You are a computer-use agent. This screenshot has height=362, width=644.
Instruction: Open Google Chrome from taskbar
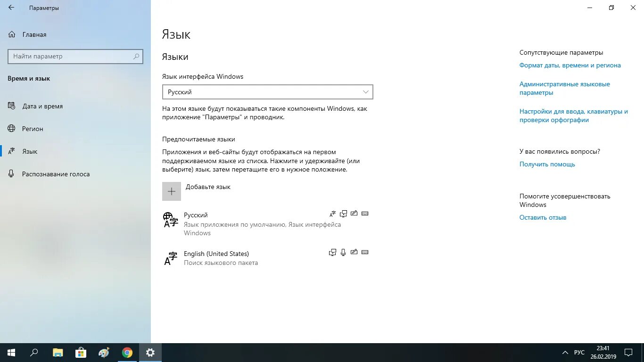pos(127,353)
